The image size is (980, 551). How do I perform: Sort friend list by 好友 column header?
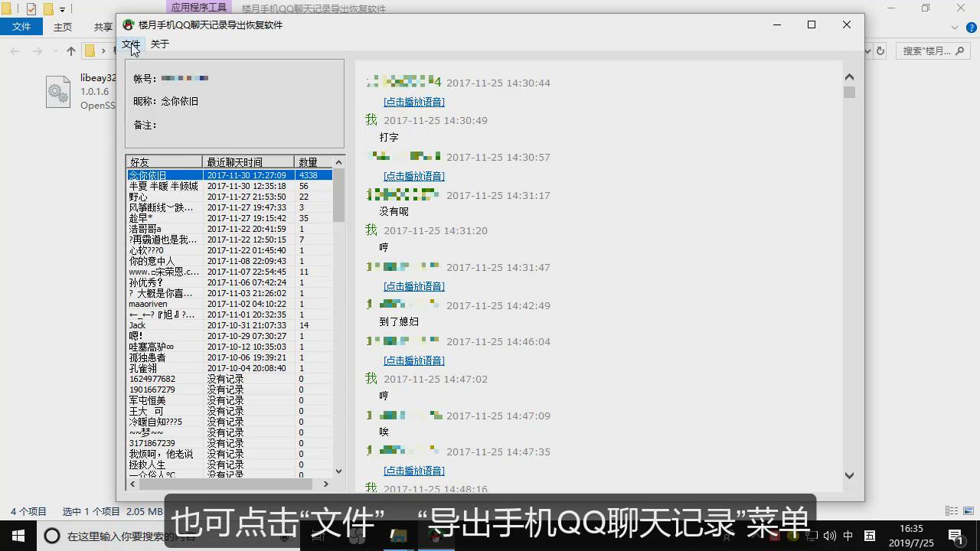point(165,162)
